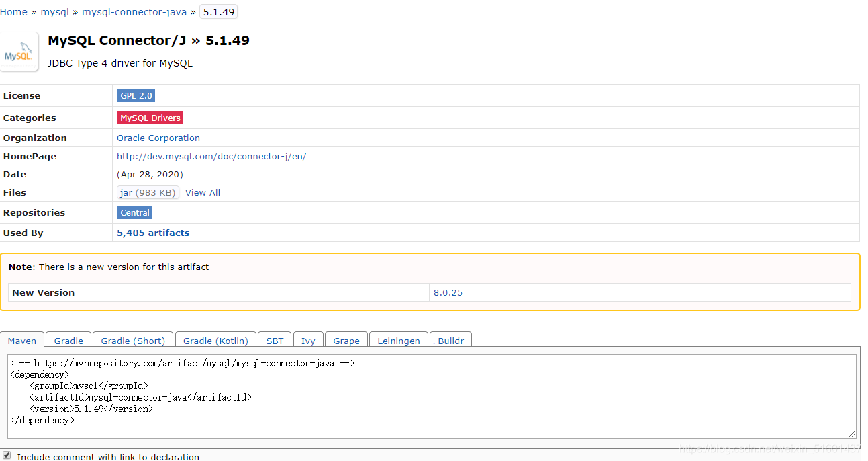Click the Organization row label
The image size is (868, 461).
point(35,138)
